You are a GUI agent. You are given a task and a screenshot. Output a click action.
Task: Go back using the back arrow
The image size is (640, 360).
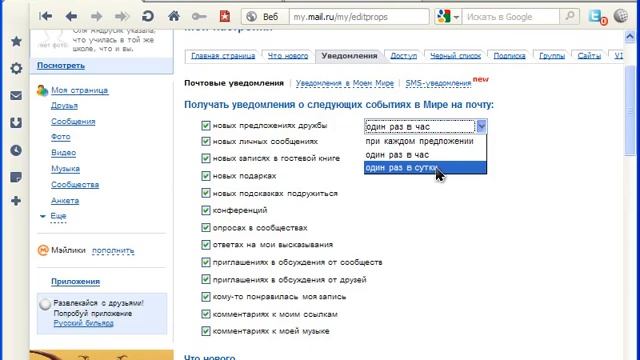(x=71, y=16)
